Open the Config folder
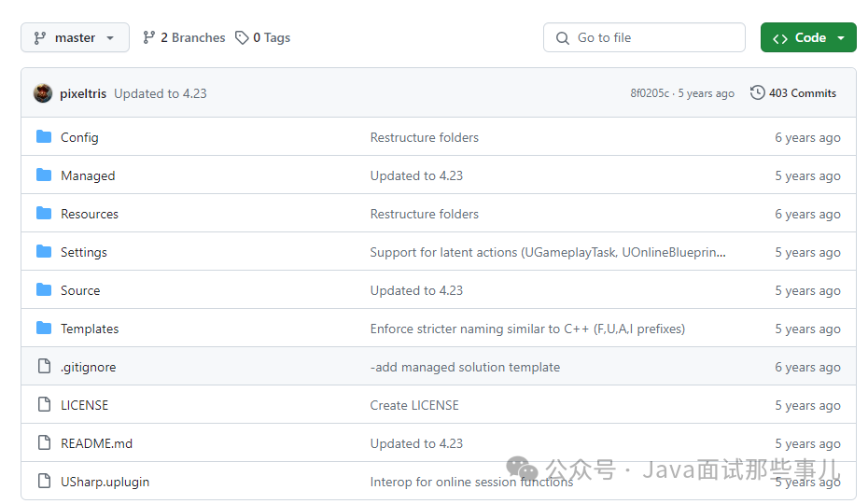 pyautogui.click(x=79, y=137)
